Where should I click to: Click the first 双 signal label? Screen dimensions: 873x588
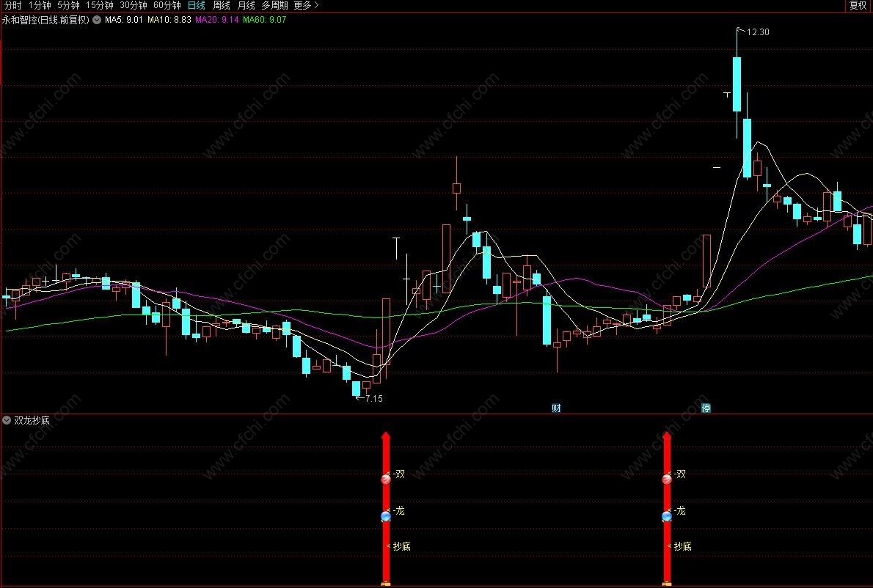399,474
